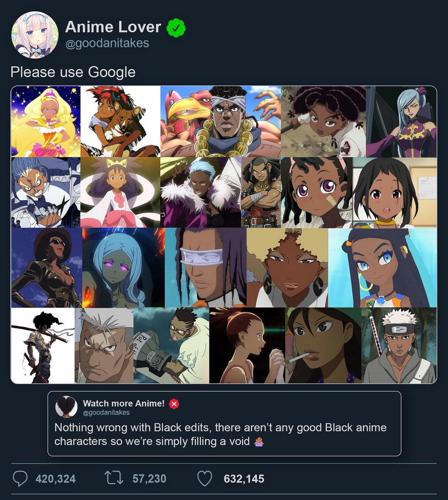Open the thumbnail of the girl hugging a corgi
This screenshot has height=500, width=448.
click(x=120, y=121)
